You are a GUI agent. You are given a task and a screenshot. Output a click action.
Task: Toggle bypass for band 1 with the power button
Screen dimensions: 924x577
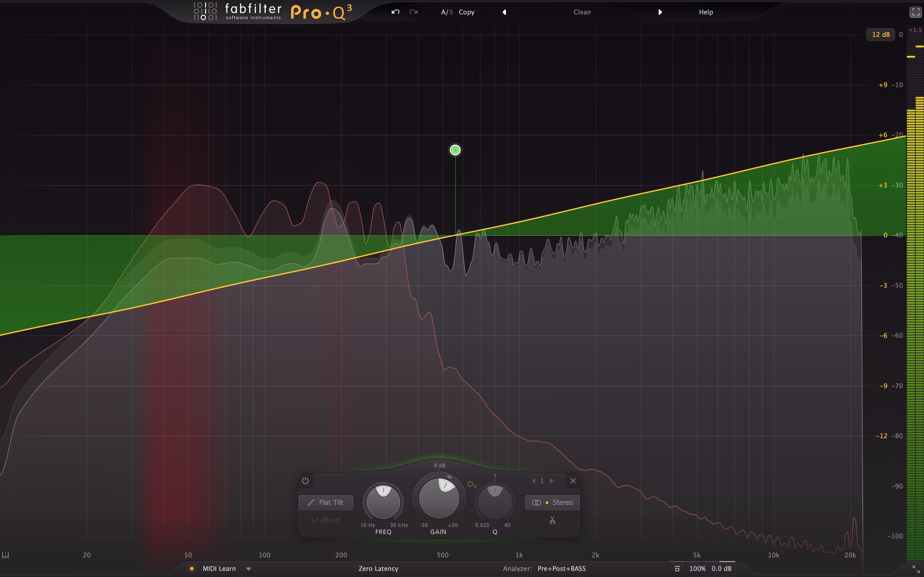tap(305, 481)
